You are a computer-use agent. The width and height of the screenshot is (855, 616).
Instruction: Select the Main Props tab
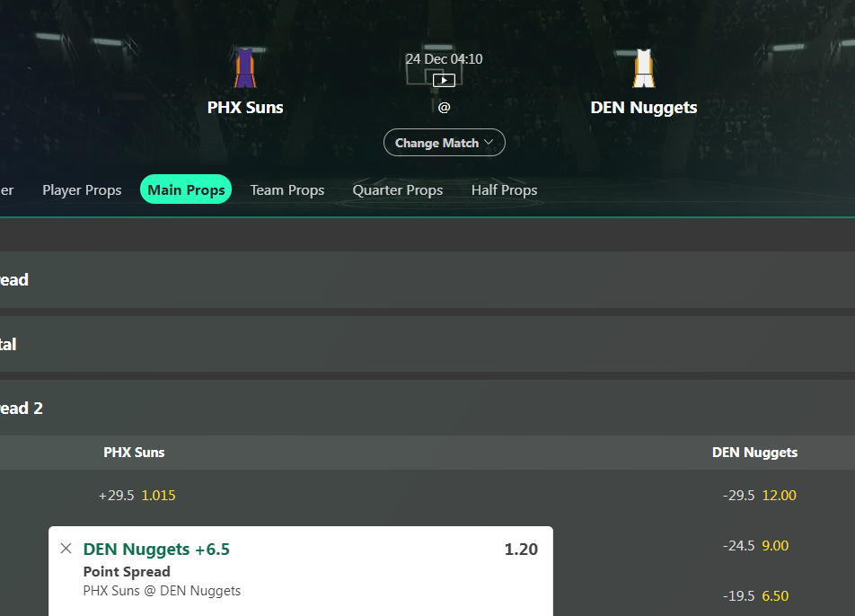(x=186, y=189)
